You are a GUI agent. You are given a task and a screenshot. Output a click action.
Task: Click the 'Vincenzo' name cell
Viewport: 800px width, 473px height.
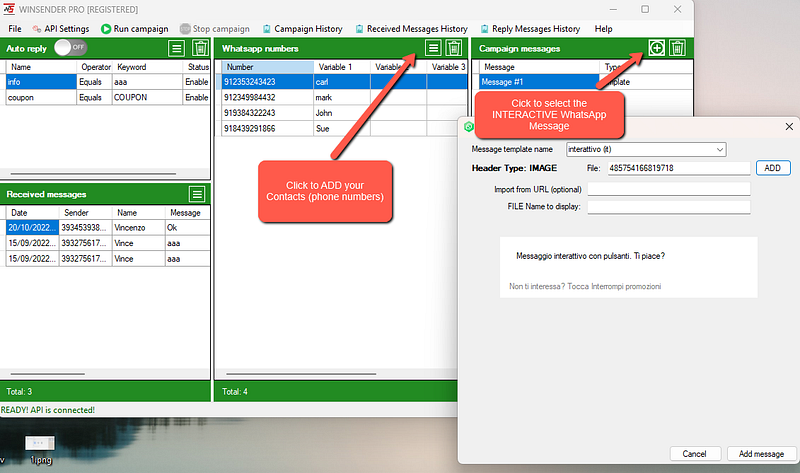(138, 228)
